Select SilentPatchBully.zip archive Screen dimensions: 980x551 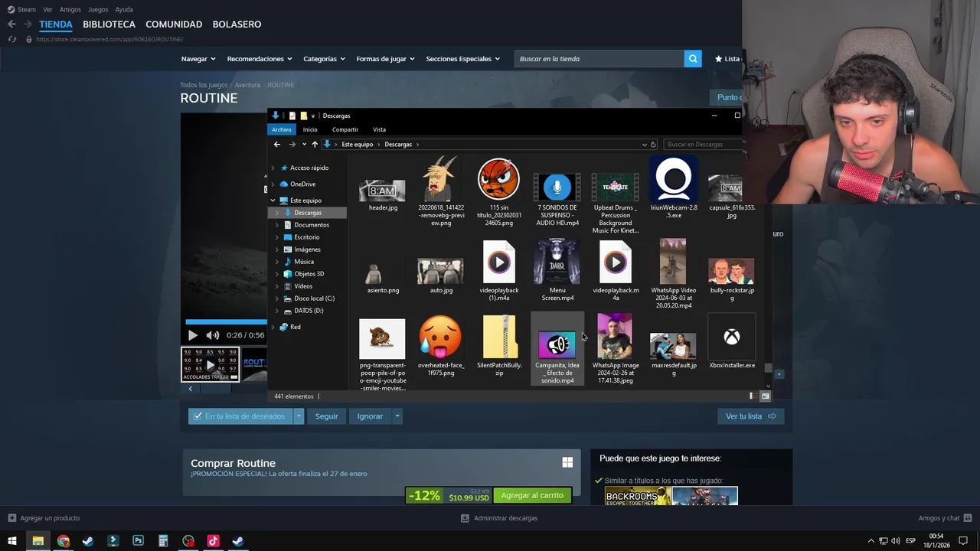pos(499,346)
